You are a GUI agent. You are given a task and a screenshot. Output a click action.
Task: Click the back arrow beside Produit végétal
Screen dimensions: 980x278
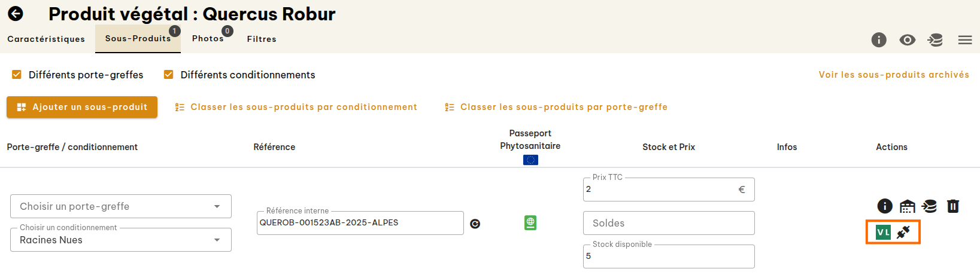point(16,14)
